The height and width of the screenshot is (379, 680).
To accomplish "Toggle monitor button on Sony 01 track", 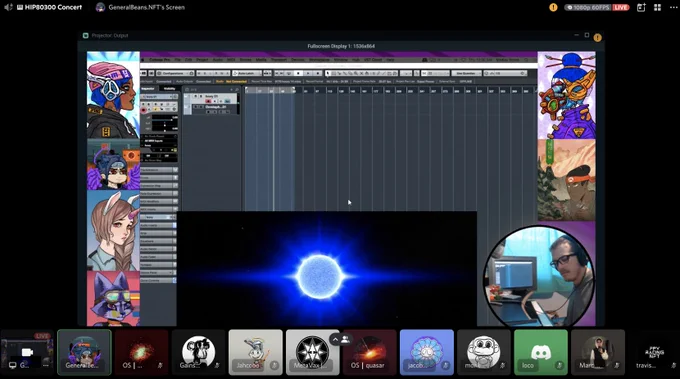I will pos(215,101).
